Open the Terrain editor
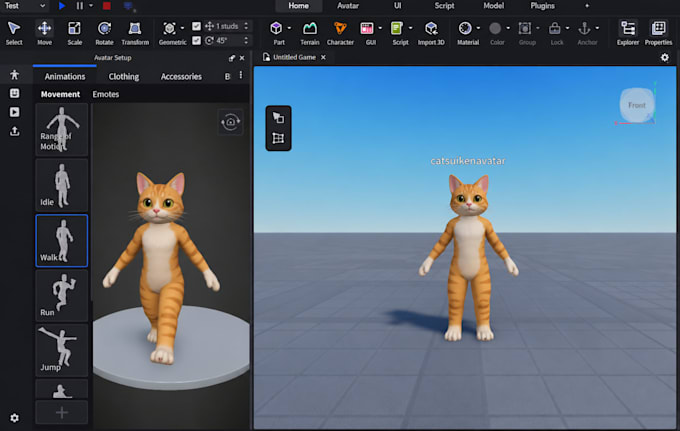Image resolution: width=680 pixels, height=431 pixels. coord(310,33)
